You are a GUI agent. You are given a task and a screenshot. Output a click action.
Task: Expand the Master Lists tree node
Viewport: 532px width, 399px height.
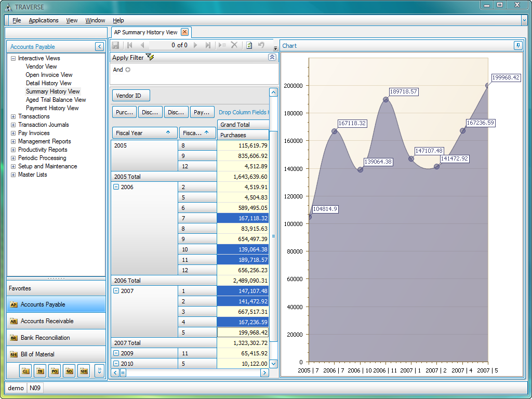13,175
